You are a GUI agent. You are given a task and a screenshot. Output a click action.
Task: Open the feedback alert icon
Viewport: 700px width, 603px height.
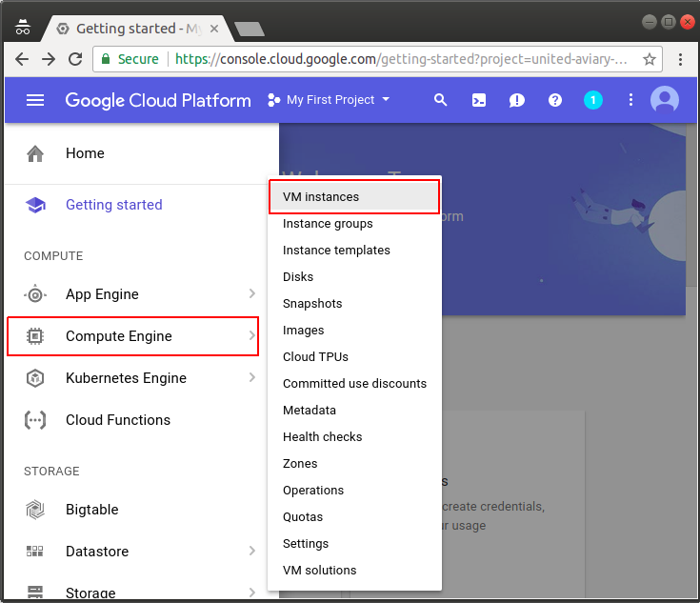coord(516,100)
